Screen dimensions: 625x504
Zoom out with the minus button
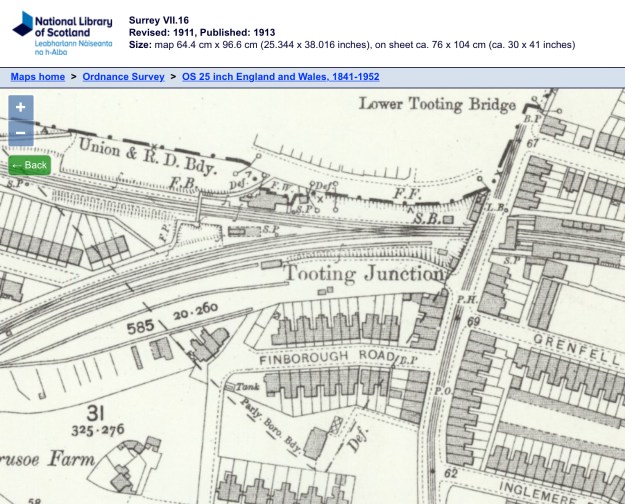click(21, 133)
